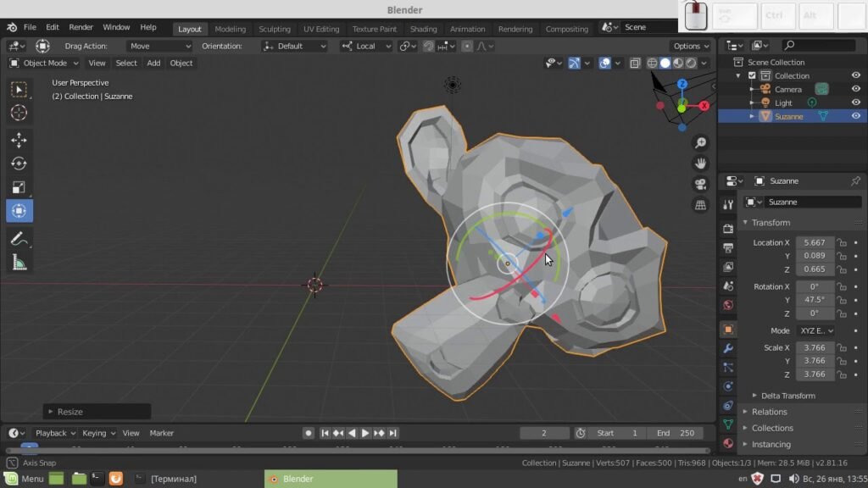Open the Render properties tab
The width and height of the screenshot is (868, 488).
pyautogui.click(x=728, y=228)
